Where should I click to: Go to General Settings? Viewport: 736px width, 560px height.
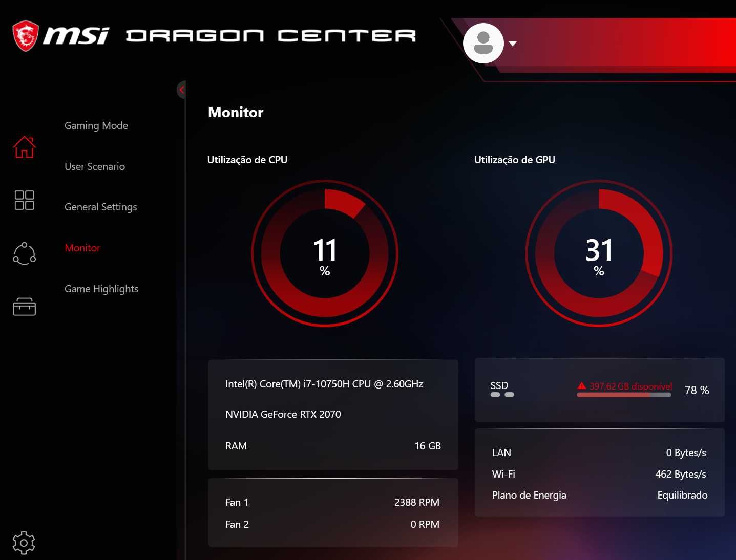coord(101,207)
